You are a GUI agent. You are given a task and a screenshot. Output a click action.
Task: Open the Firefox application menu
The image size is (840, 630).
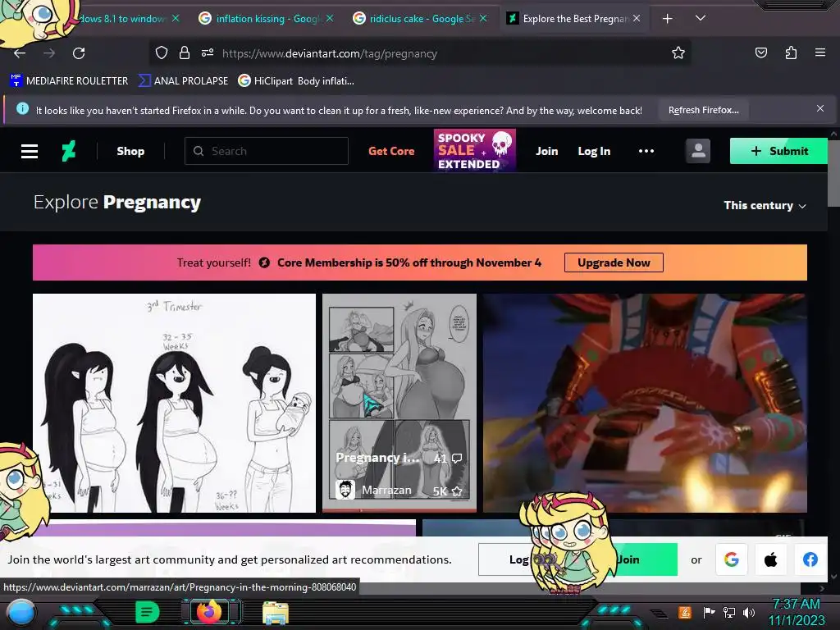(819, 53)
